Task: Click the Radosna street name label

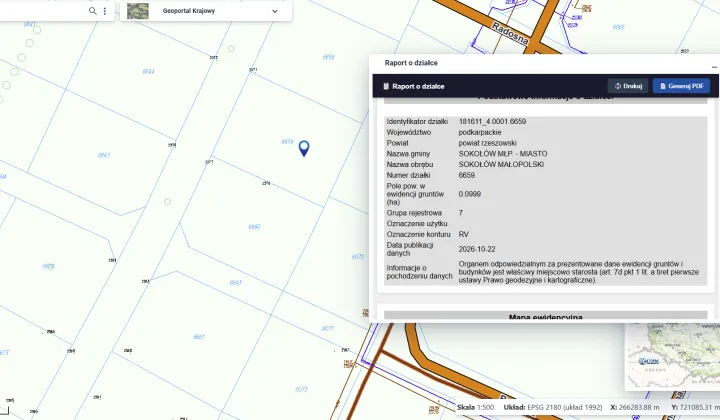Action: tap(510, 33)
